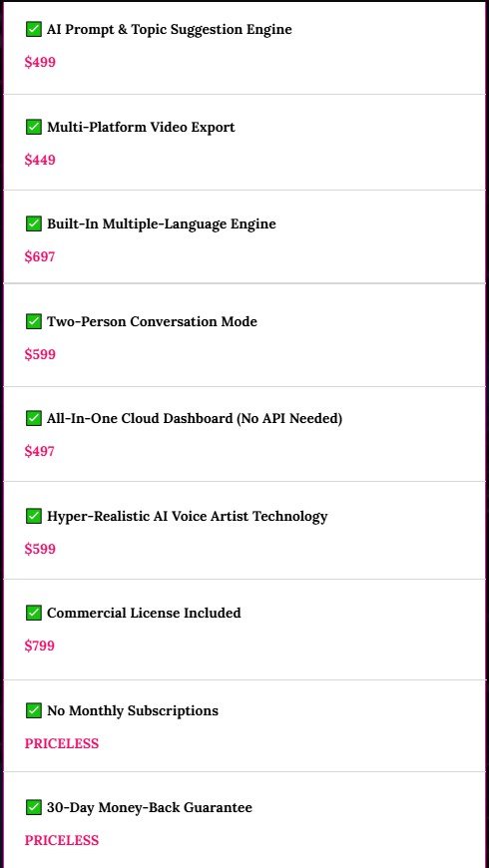Image resolution: width=489 pixels, height=868 pixels.
Task: Click the checkmark beside Two-Person Conversation Mode
Action: [34, 321]
